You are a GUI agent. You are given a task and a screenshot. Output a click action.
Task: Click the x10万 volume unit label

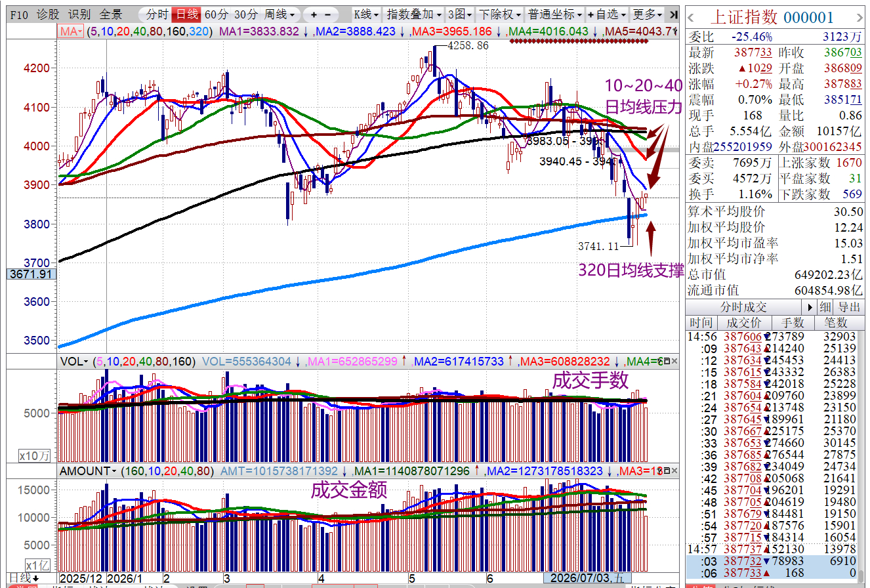click(x=35, y=455)
